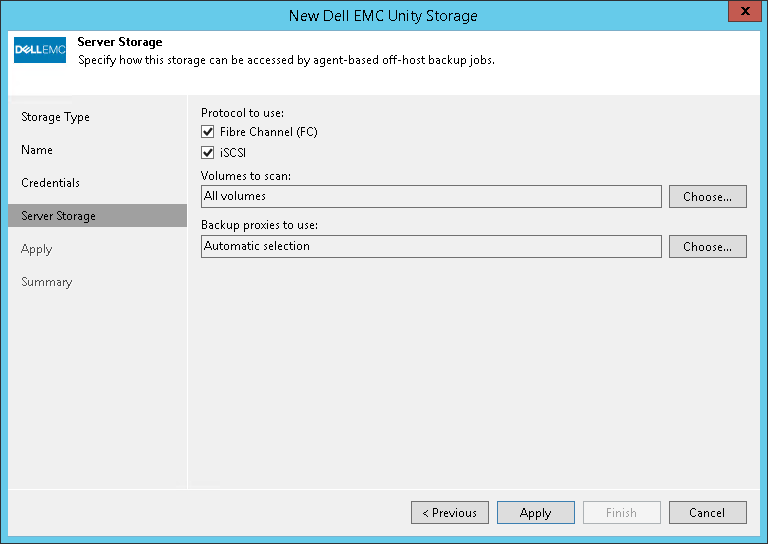Viewport: 768px width, 544px height.
Task: Open the Credentials wizard step
Action: [51, 183]
